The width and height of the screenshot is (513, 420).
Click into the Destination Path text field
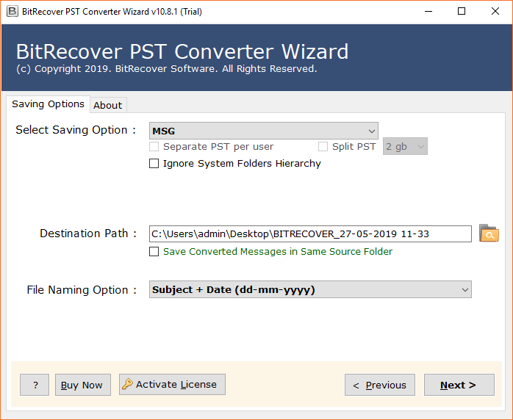(x=310, y=233)
